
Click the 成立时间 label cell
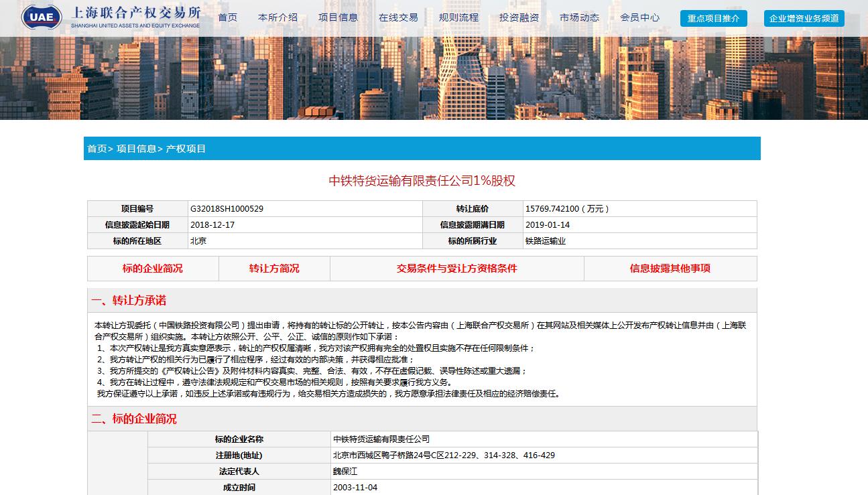pyautogui.click(x=239, y=488)
